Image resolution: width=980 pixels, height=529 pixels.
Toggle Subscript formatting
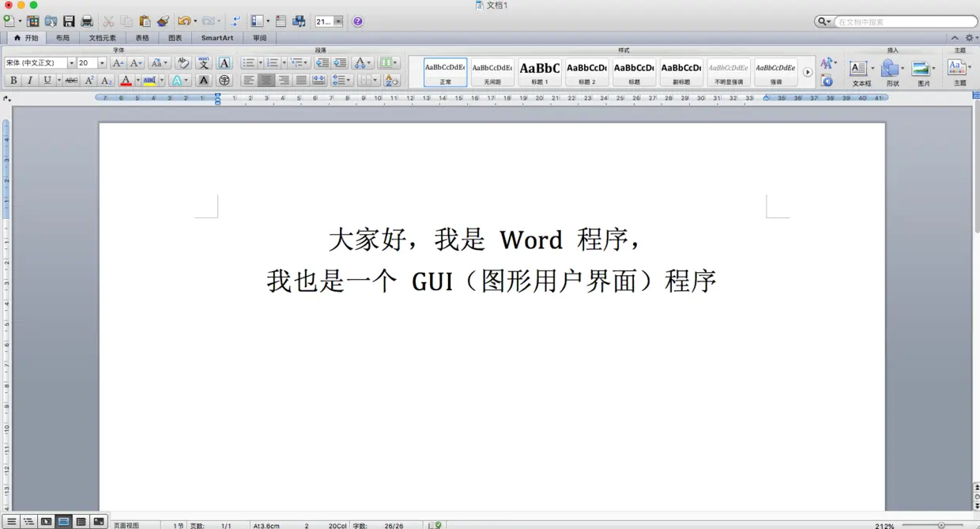click(106, 80)
